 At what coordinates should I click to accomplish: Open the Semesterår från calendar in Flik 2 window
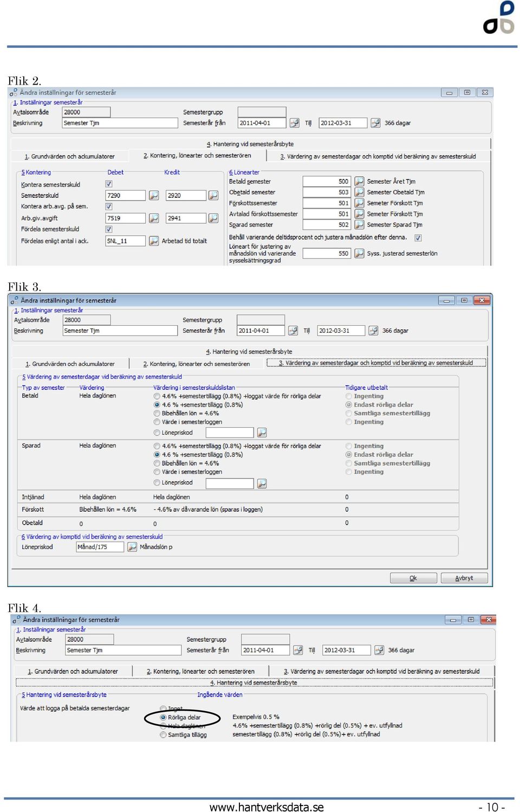point(294,123)
